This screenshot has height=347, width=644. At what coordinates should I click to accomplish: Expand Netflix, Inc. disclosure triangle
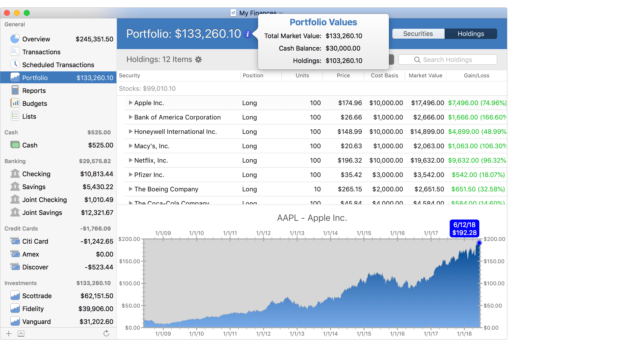click(131, 160)
